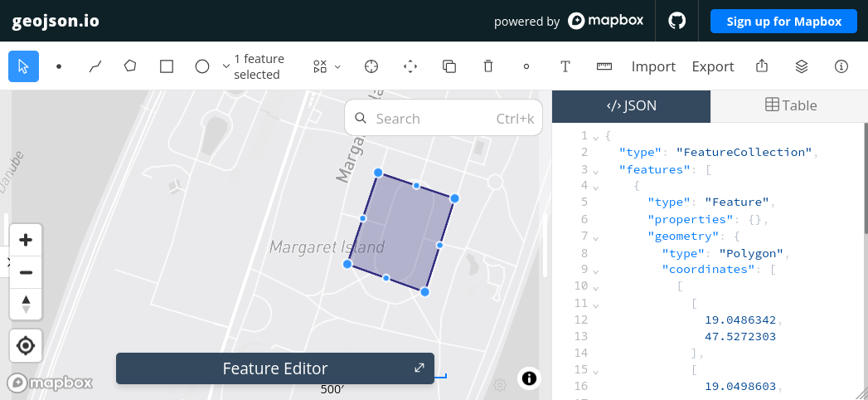Screen dimensions: 868x400
Task: Click Sign up for Mapbox button
Action: (x=784, y=21)
